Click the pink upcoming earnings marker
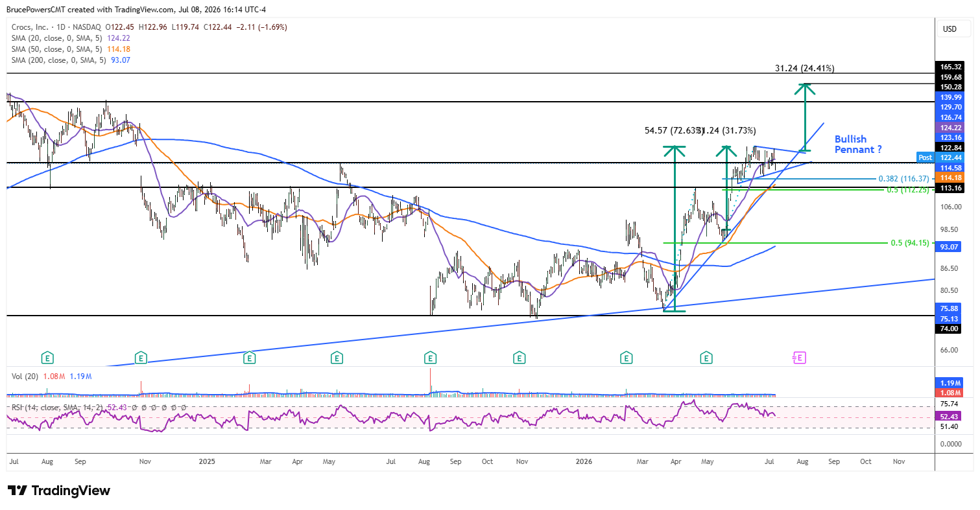 coord(799,357)
